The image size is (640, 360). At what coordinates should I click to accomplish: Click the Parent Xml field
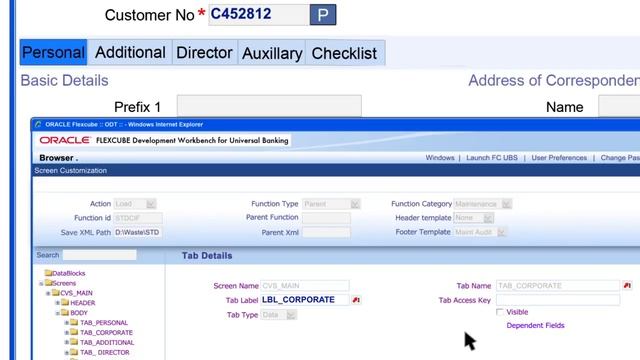tap(326, 232)
